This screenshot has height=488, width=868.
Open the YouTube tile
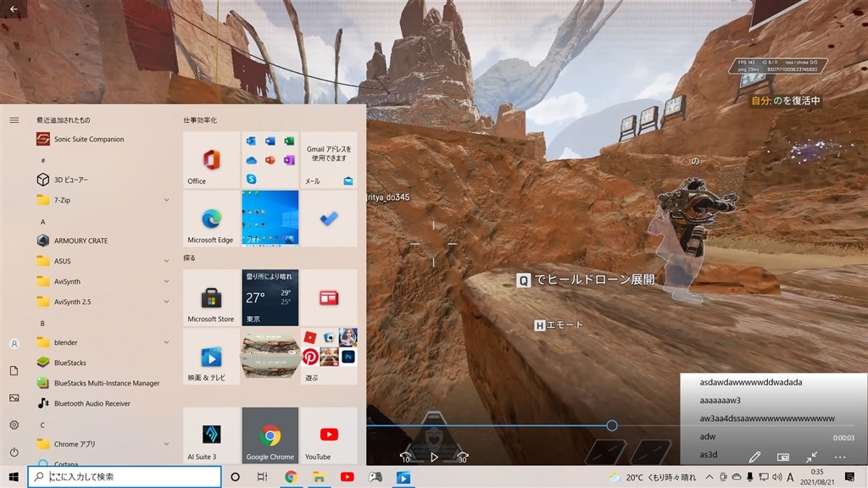pyautogui.click(x=329, y=435)
